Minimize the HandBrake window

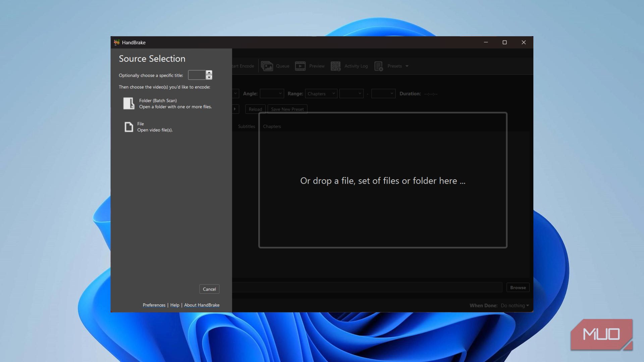[486, 42]
